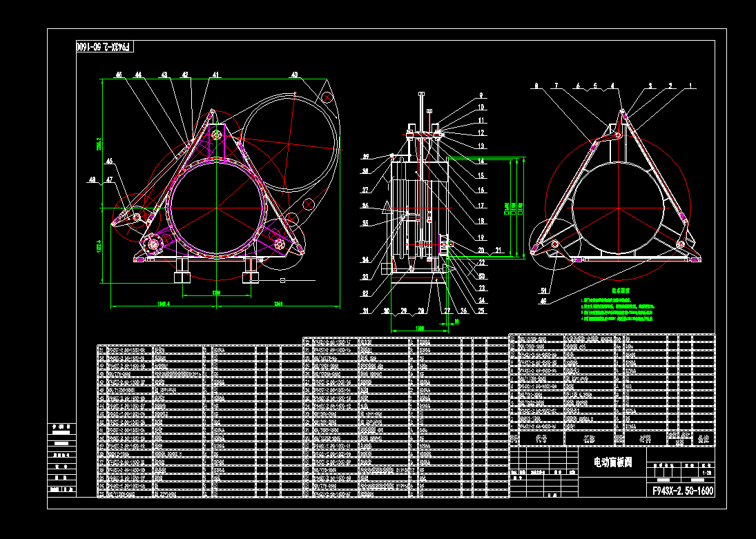The width and height of the screenshot is (756, 539).
Task: Pick part callout number 17
Action: pos(481,206)
